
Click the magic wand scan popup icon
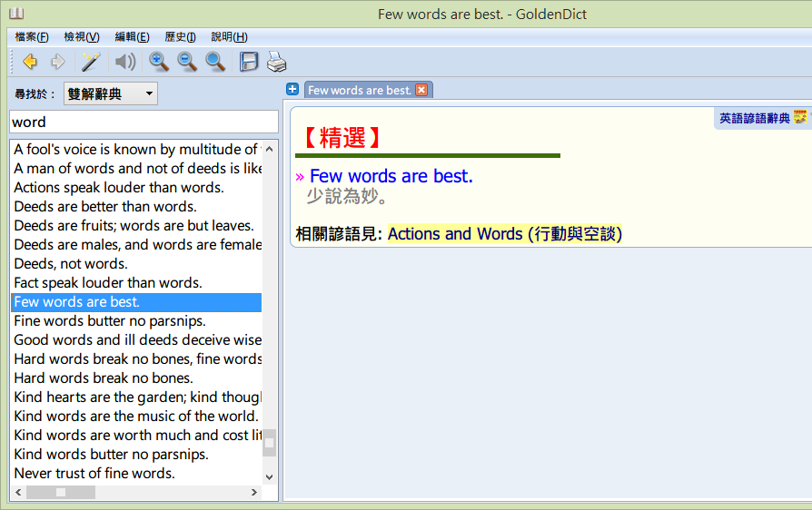(91, 62)
